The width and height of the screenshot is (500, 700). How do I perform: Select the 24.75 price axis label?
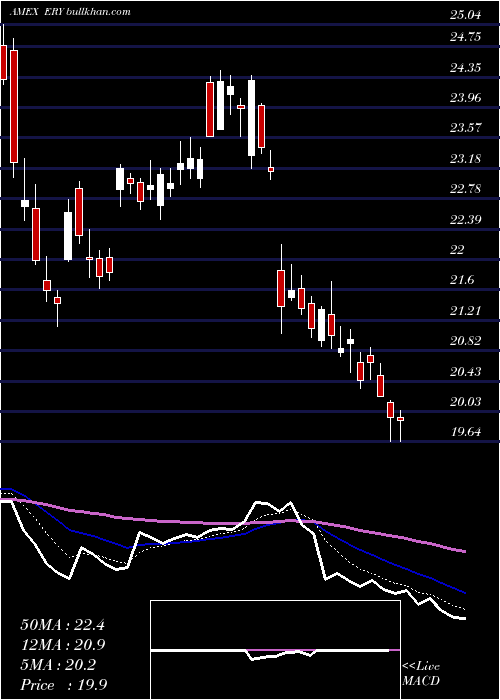(466, 36)
